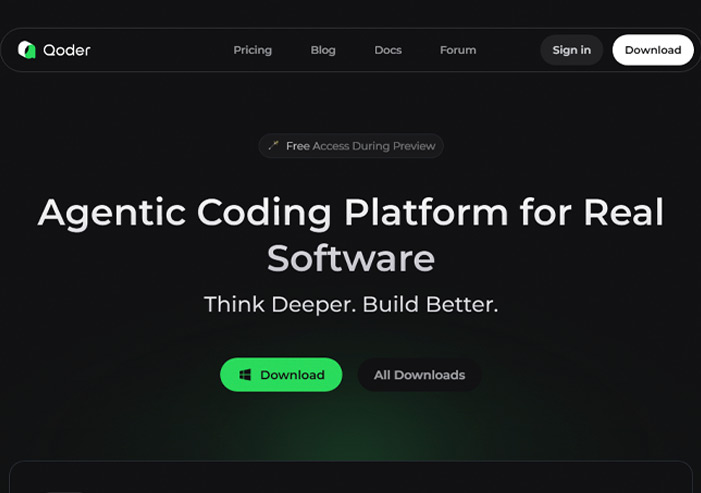Viewport: 701px width, 493px height.
Task: Click the Sign in button
Action: pos(571,50)
